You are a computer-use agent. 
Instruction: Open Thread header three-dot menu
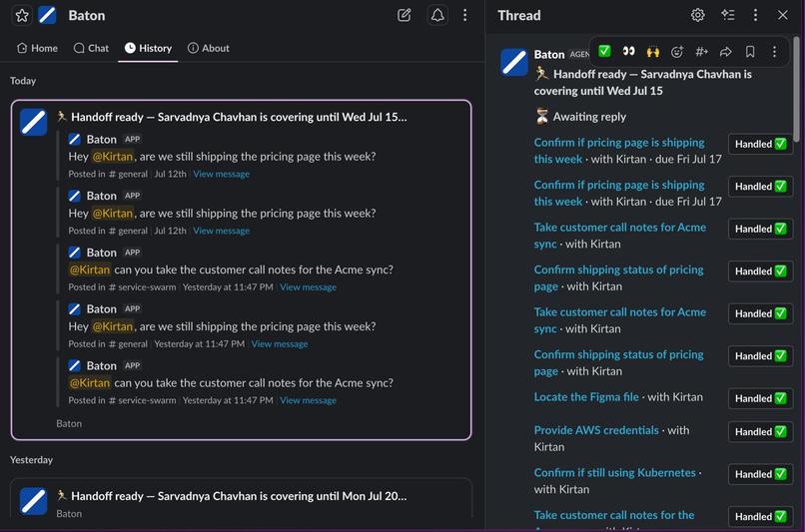point(755,15)
